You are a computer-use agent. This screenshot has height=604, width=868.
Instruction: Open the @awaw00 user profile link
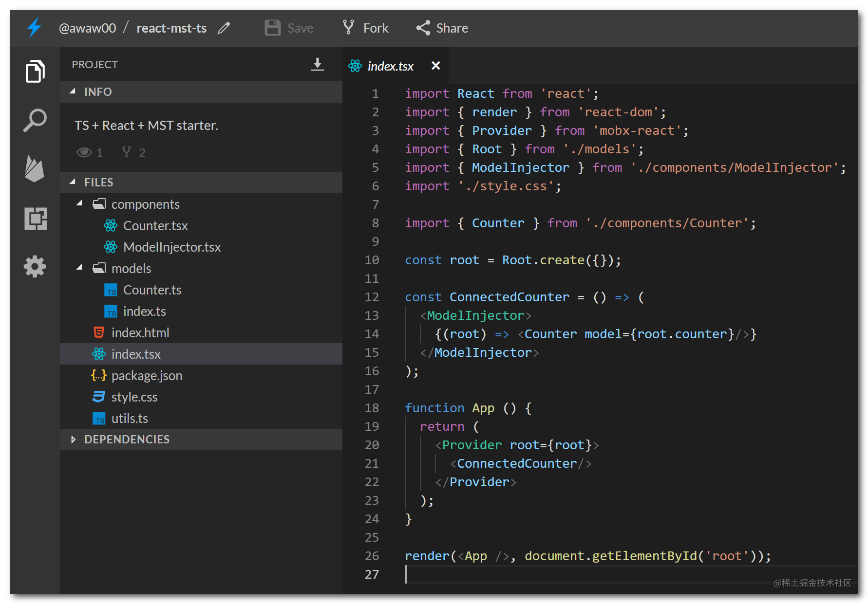tap(87, 28)
